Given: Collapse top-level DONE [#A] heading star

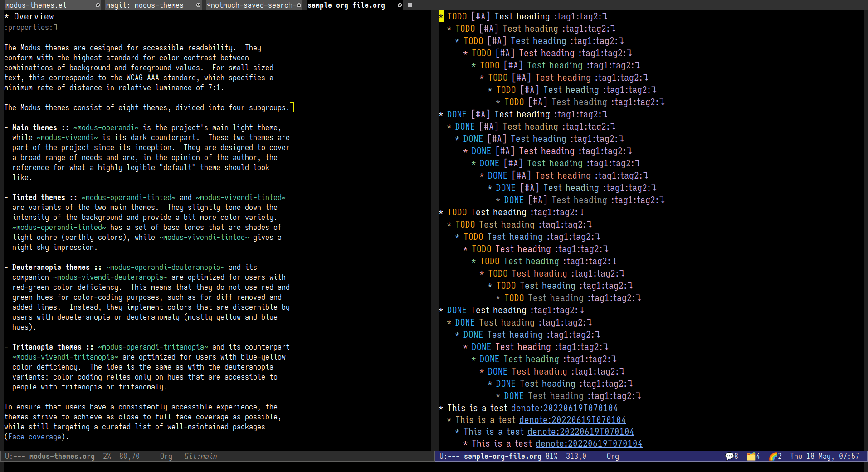Looking at the screenshot, I should click(x=441, y=114).
